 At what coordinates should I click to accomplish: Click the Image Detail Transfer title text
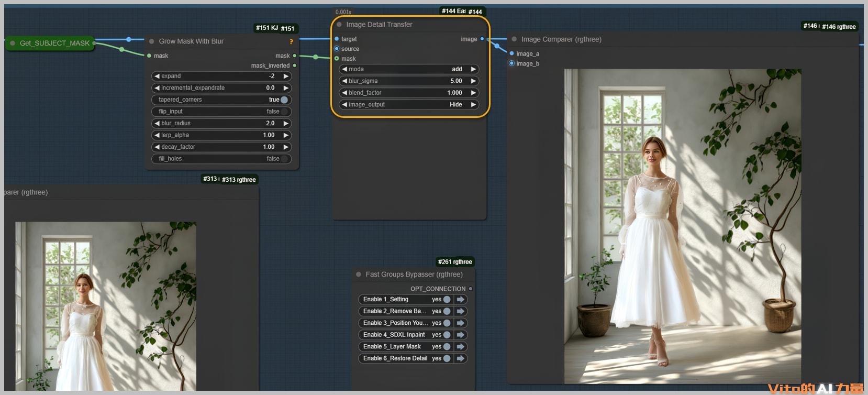tap(379, 25)
